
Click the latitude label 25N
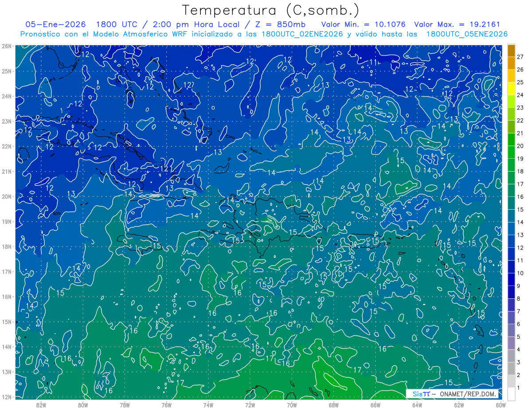point(6,71)
